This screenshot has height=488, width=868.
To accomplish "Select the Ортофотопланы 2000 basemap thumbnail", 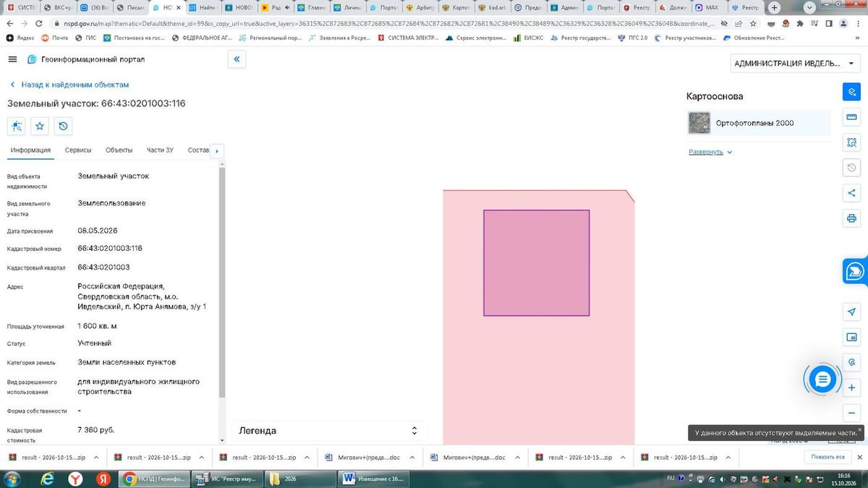I will (x=699, y=123).
